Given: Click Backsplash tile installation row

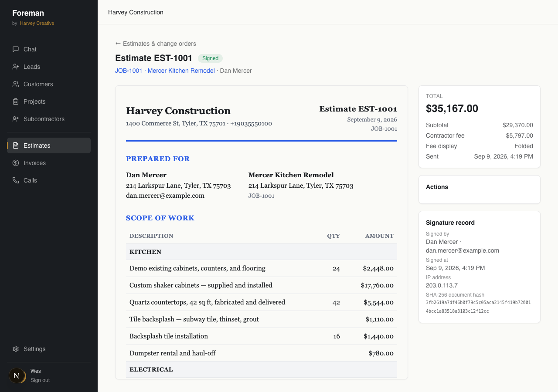Looking at the screenshot, I should pos(262,336).
